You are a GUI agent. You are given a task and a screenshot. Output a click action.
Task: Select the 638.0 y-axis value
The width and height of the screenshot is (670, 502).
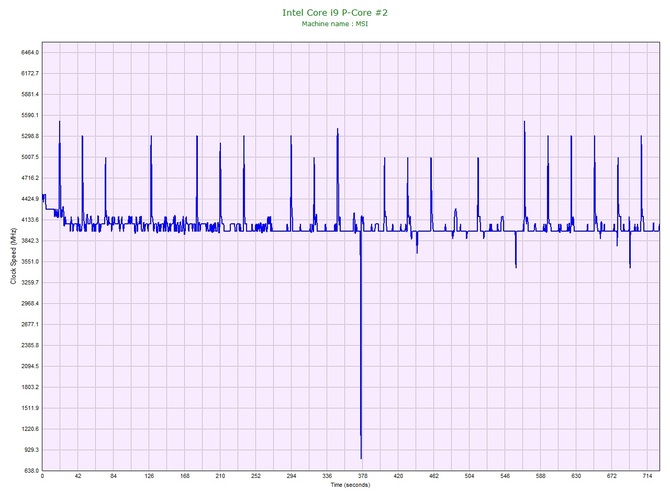point(31,471)
